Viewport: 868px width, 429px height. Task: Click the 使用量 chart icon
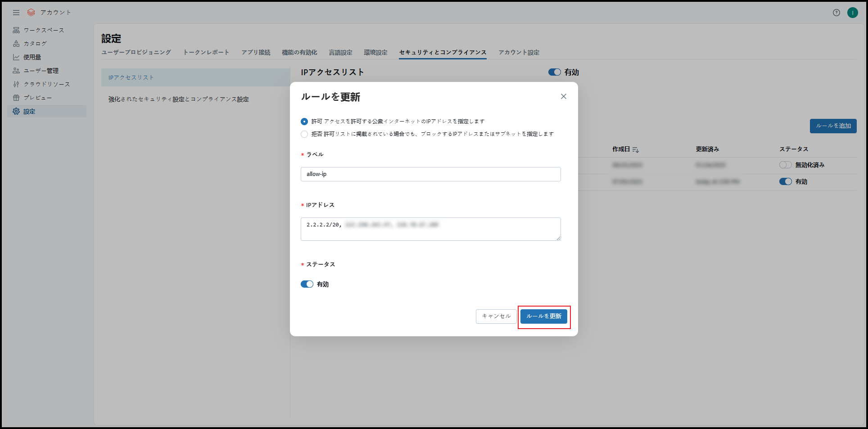[16, 57]
